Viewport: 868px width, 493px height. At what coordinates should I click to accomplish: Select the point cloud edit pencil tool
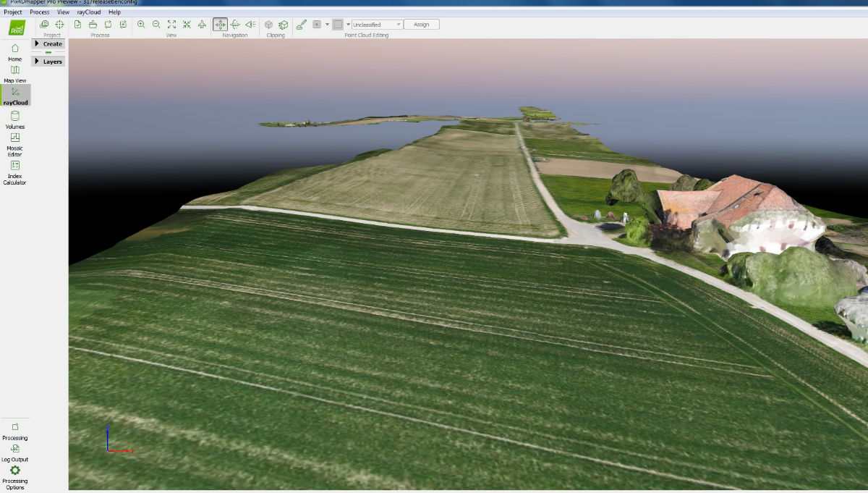coord(301,25)
